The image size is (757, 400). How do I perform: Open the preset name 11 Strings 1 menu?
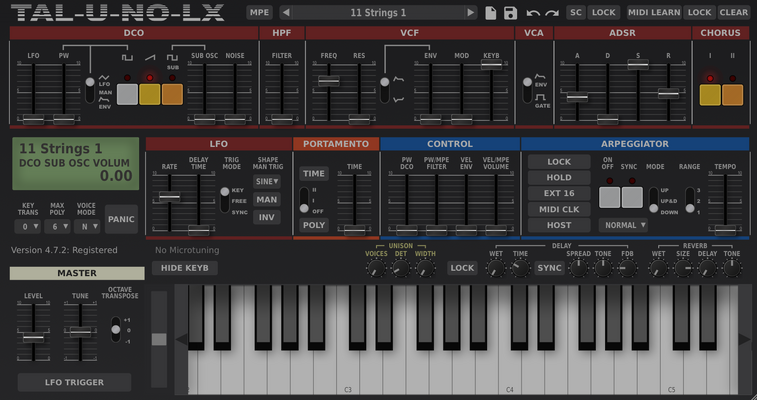[x=378, y=13]
